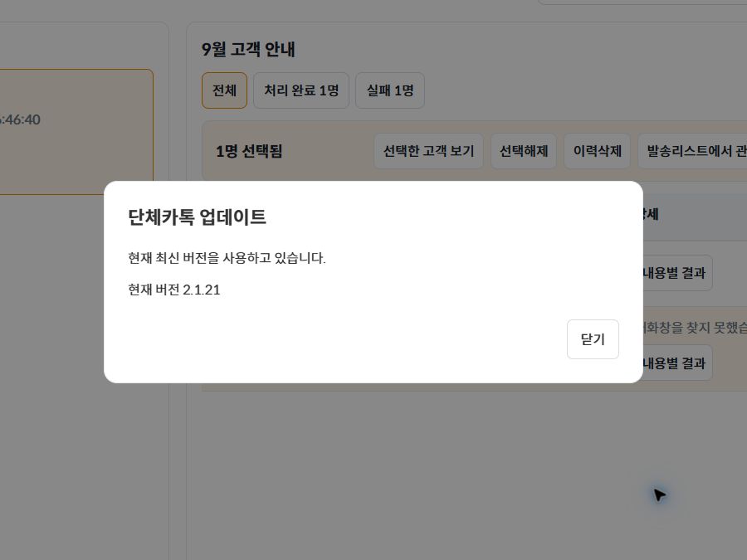The width and height of the screenshot is (747, 560).
Task: Click 선택한 고객 보기 button
Action: tap(429, 151)
